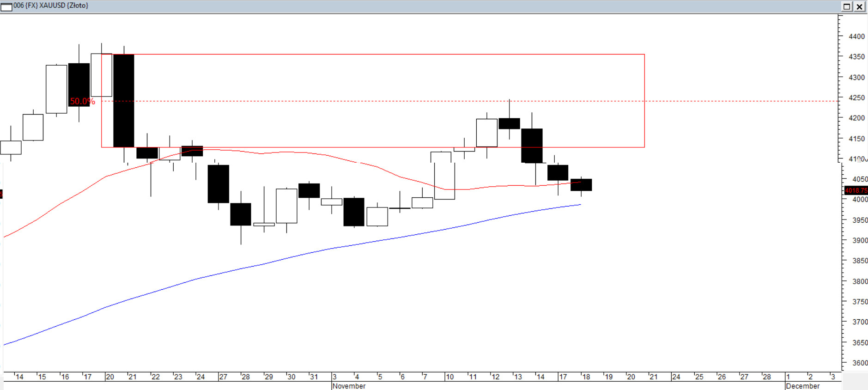Image resolution: width=868 pixels, height=390 pixels.
Task: Open the chart window system menu icon
Action: [6, 6]
